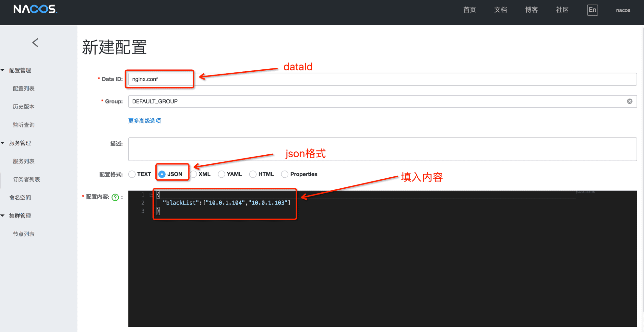Click the 描述 description text area
The height and width of the screenshot is (332, 644).
click(383, 149)
